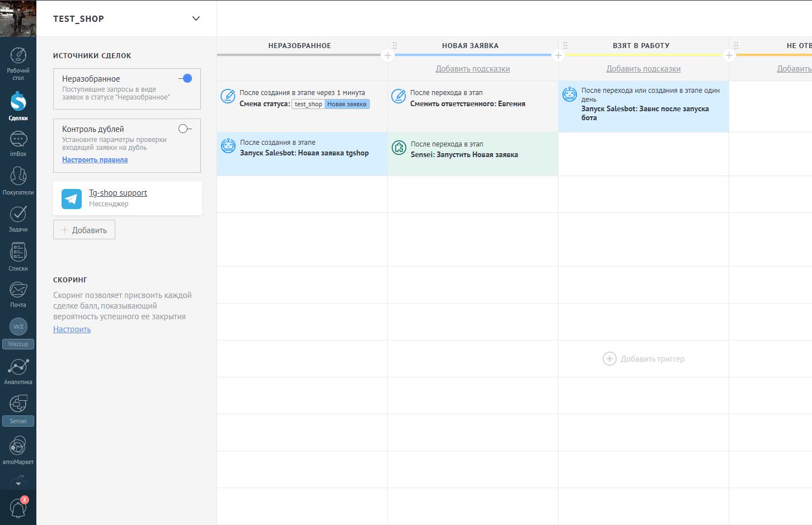Click the user avatar photo
Viewport: 812px width, 525px height.
18,18
